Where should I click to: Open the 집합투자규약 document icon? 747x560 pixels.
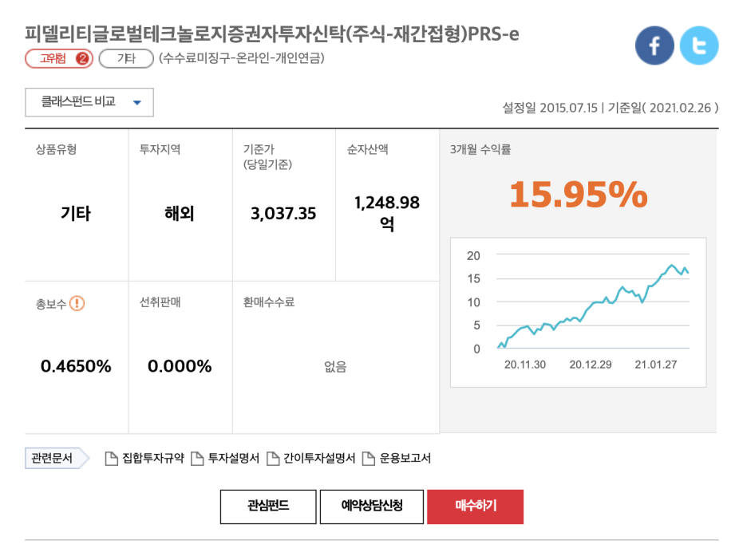pos(111,459)
